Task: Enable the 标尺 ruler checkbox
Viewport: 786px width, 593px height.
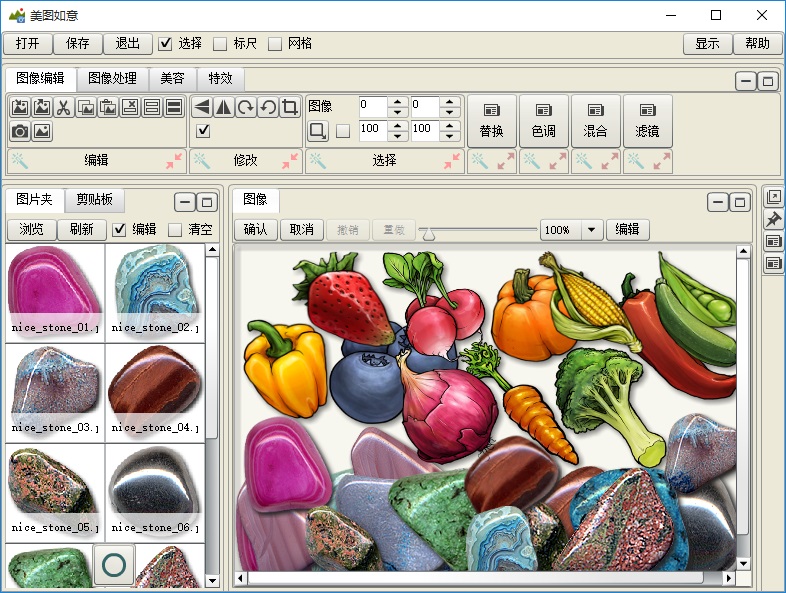Action: coord(220,44)
